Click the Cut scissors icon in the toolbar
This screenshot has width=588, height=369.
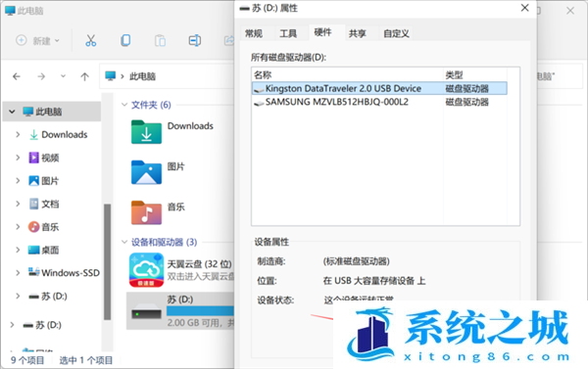click(x=91, y=40)
